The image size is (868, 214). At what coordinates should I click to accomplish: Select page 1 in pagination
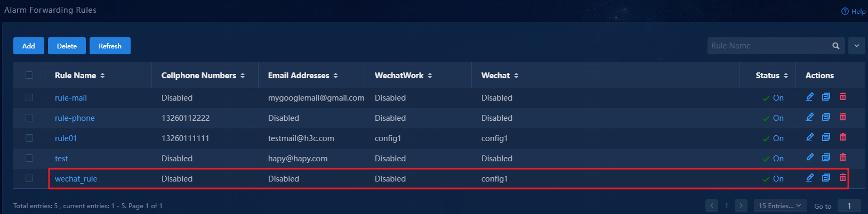tap(726, 205)
